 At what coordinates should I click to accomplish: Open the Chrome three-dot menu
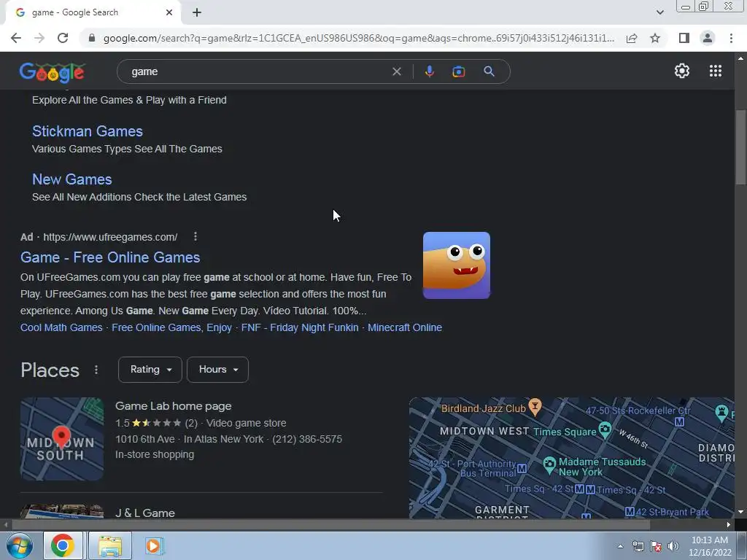click(731, 38)
